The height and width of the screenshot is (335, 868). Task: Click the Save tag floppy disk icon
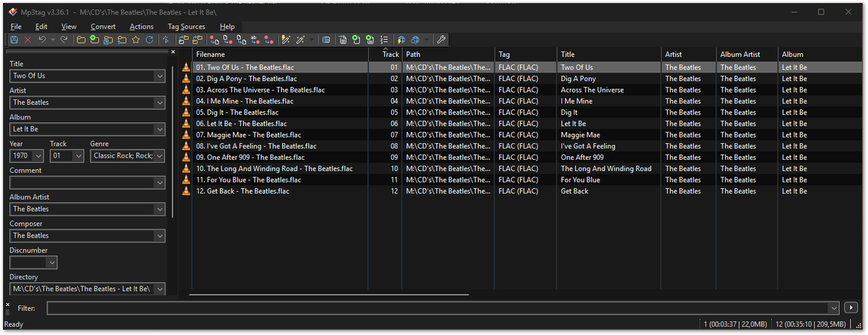tap(14, 40)
